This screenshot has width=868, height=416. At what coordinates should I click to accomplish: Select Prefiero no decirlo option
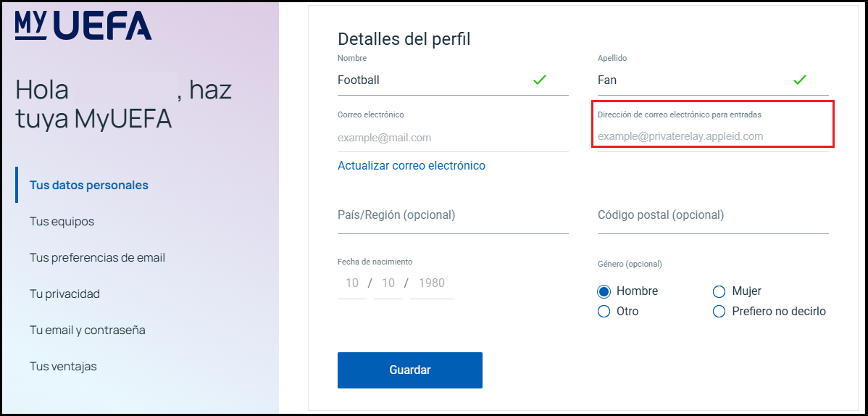719,312
